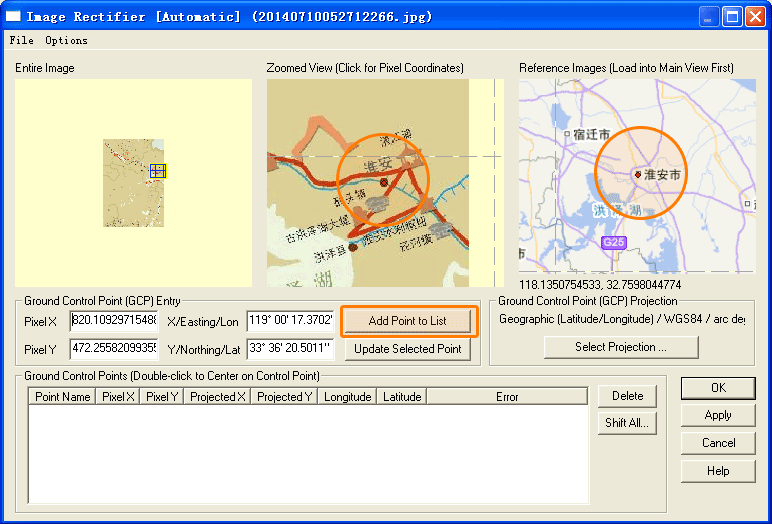772x524 pixels.
Task: Click the Shift All button
Action: click(627, 423)
